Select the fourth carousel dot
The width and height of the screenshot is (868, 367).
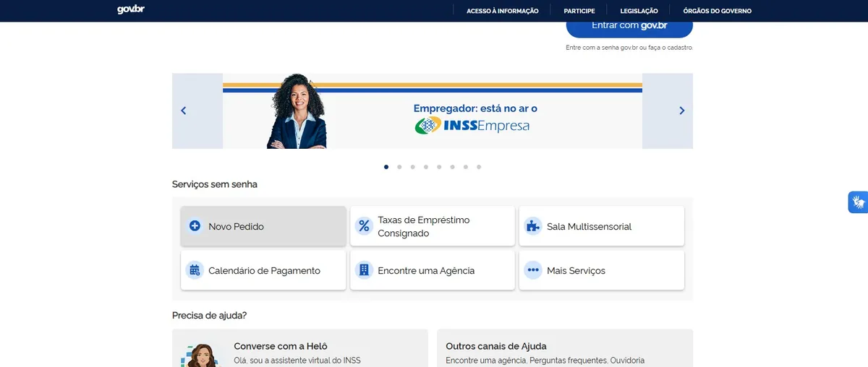tap(426, 167)
